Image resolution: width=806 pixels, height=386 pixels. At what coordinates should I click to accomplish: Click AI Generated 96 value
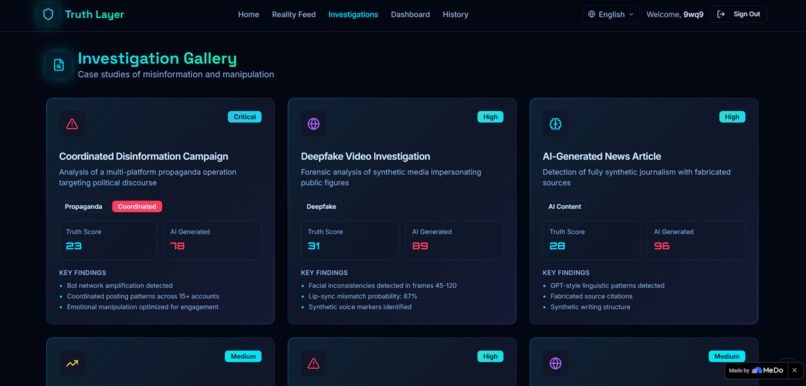coord(662,246)
